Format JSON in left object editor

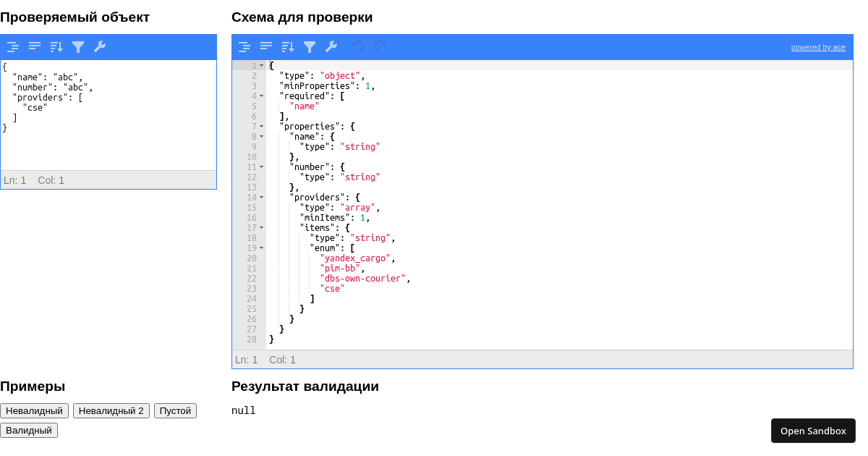tap(13, 47)
